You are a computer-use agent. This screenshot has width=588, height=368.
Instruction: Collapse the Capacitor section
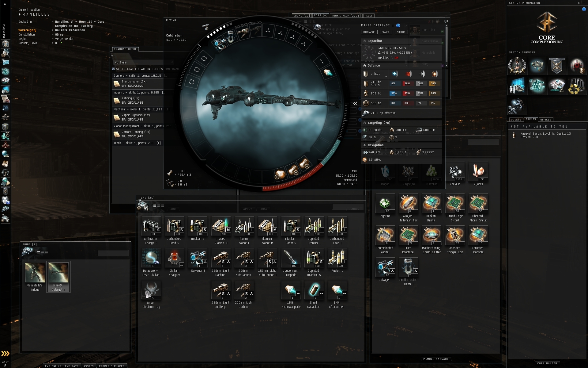pos(364,41)
